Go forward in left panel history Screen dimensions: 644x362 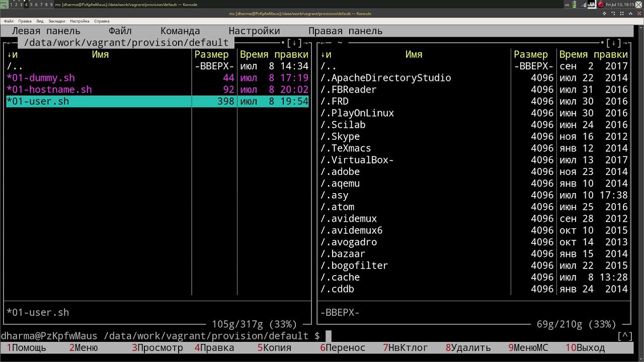click(x=306, y=43)
